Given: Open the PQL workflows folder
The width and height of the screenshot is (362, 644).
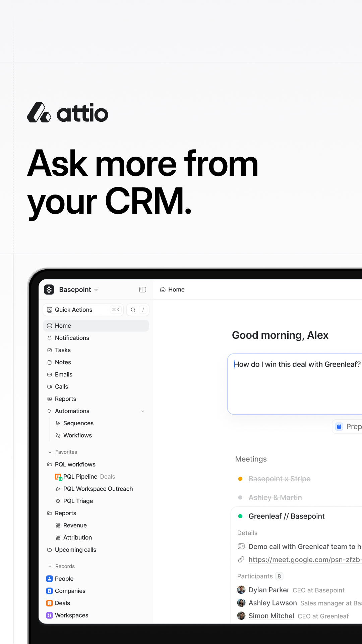Looking at the screenshot, I should [96, 464].
